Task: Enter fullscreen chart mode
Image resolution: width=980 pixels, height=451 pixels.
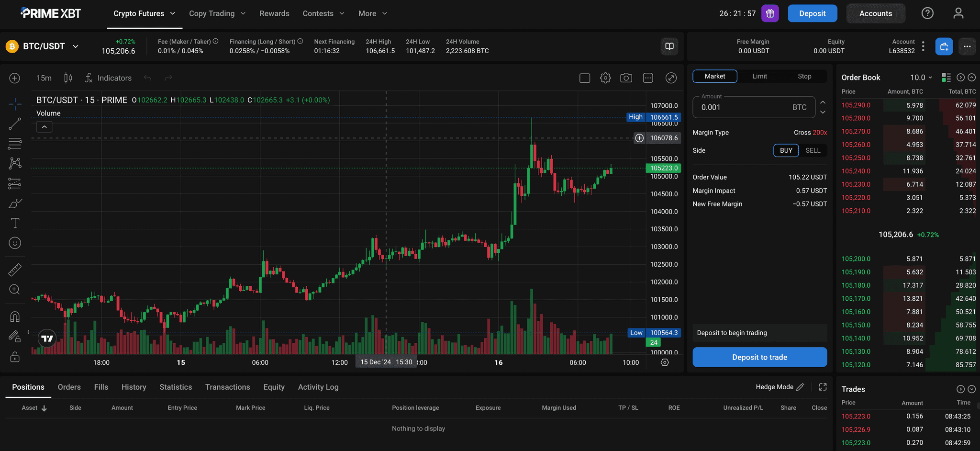Action: pyautogui.click(x=671, y=78)
